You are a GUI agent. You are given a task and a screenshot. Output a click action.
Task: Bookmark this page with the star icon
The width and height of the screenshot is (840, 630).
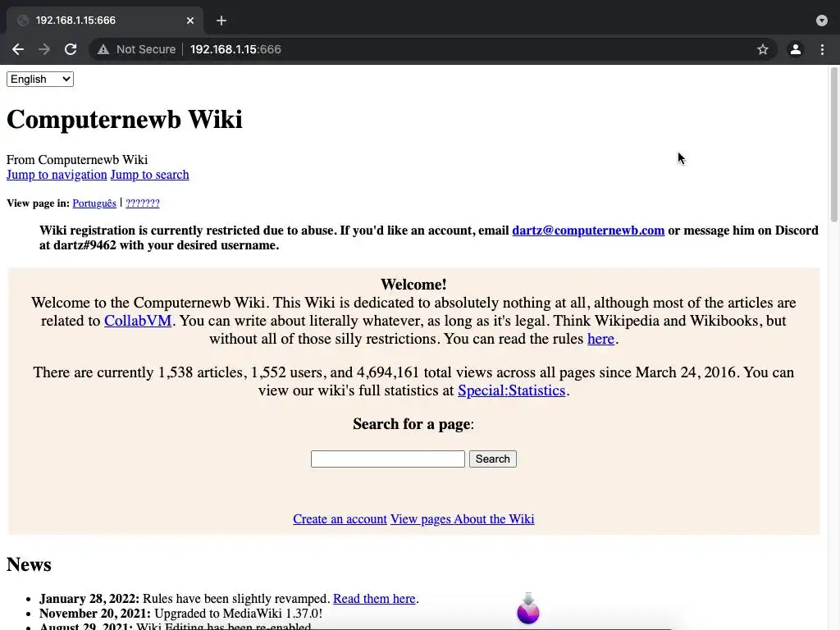coord(763,49)
